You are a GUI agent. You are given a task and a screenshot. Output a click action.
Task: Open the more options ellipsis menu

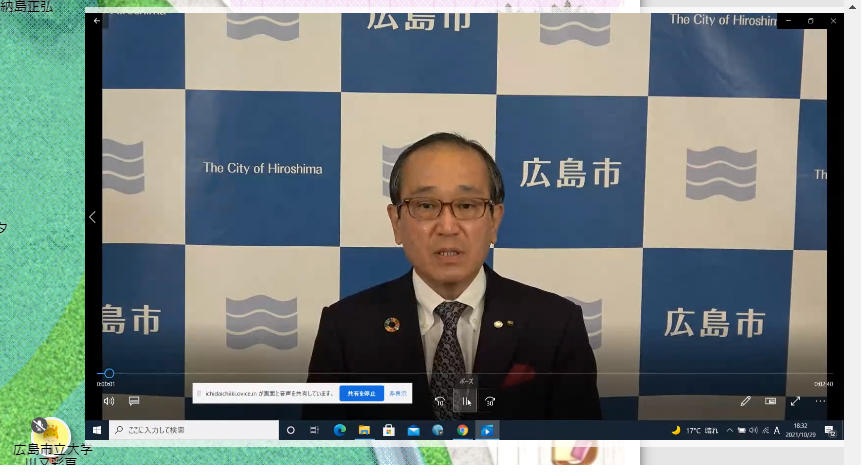coord(820,401)
